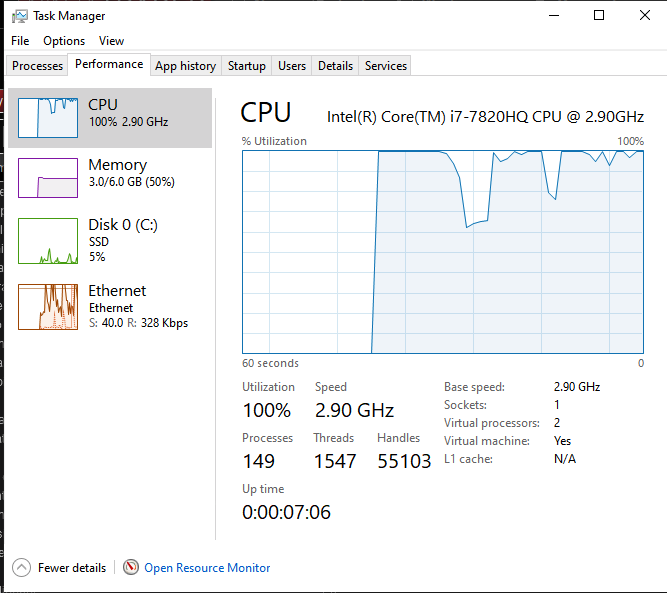Switch to the Services tab
Viewport: 667px width, 593px height.
point(386,66)
